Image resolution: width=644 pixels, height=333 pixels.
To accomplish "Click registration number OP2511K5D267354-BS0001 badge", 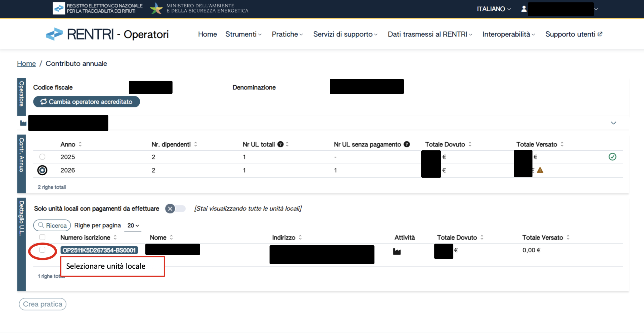I will 99,250.
